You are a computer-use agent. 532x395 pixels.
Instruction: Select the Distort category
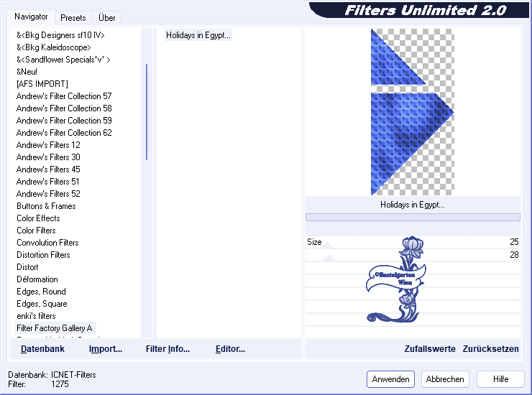click(x=27, y=267)
